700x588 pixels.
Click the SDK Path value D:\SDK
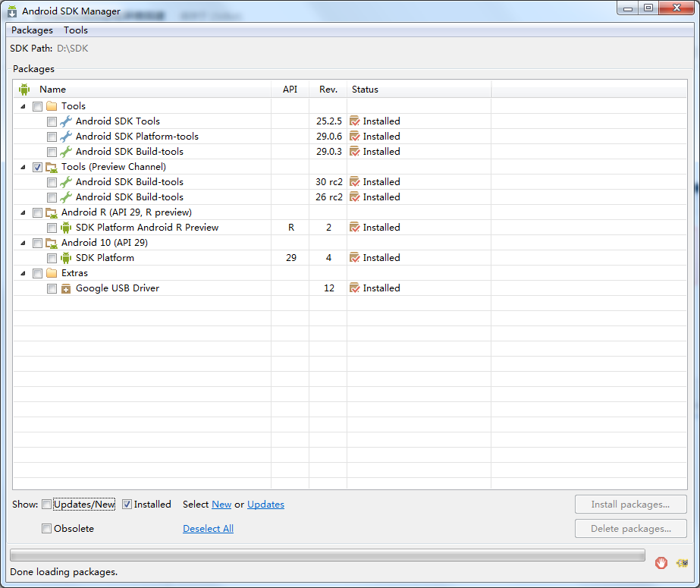tap(72, 49)
